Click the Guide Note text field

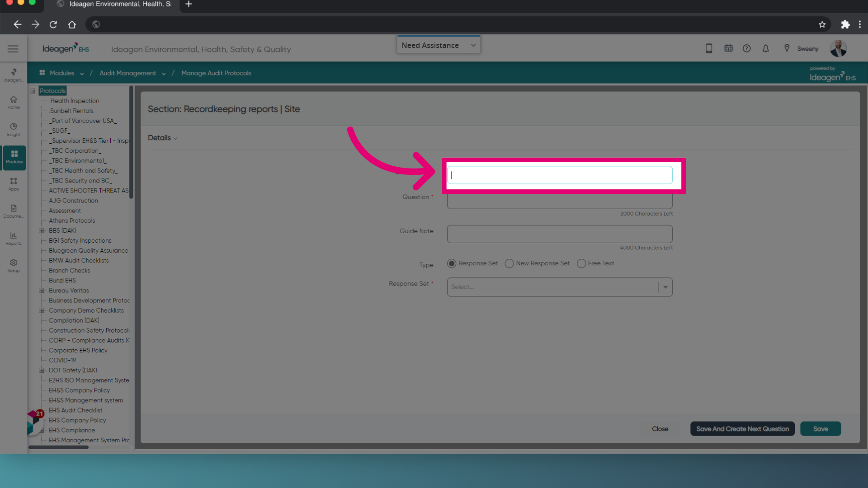pos(560,234)
